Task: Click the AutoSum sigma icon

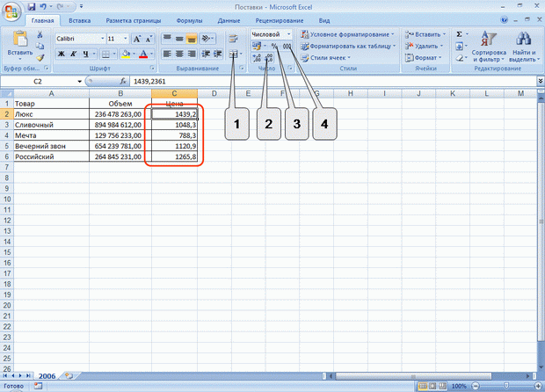Action: point(460,33)
